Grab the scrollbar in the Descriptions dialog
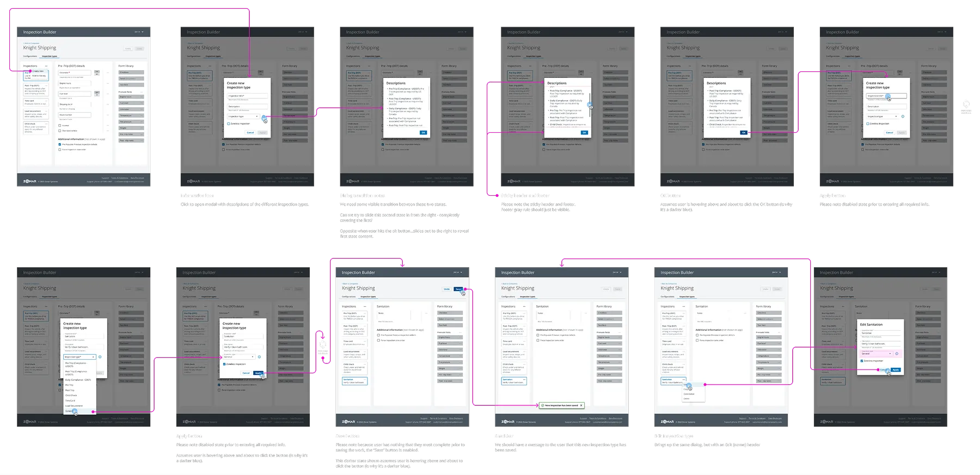 [x=590, y=105]
